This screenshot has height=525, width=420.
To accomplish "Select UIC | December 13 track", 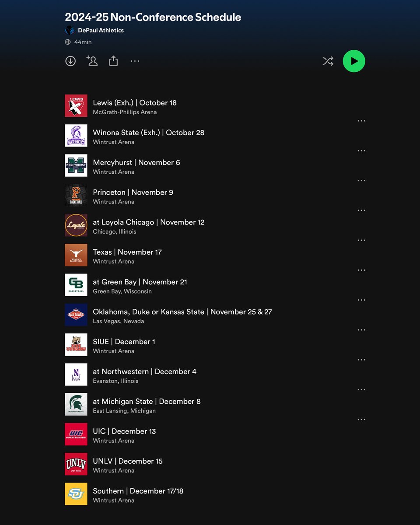I will [124, 431].
